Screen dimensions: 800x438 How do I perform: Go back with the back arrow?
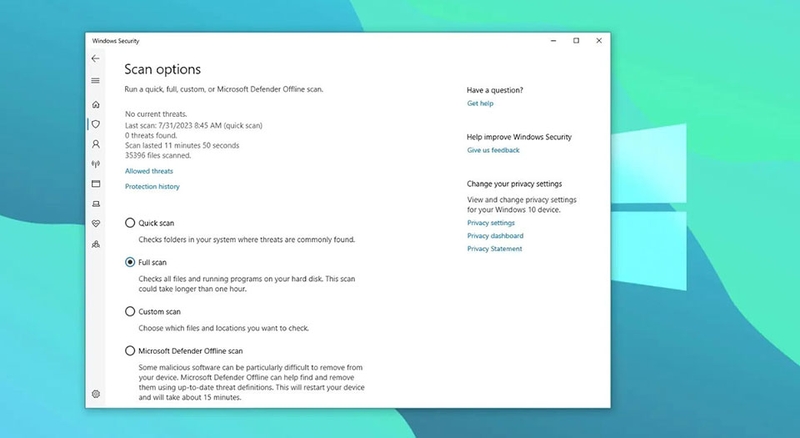95,59
